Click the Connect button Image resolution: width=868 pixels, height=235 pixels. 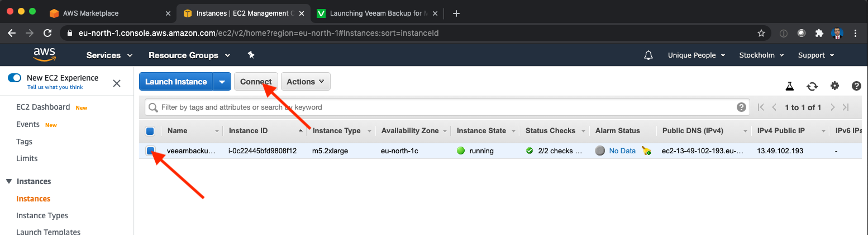(x=256, y=82)
